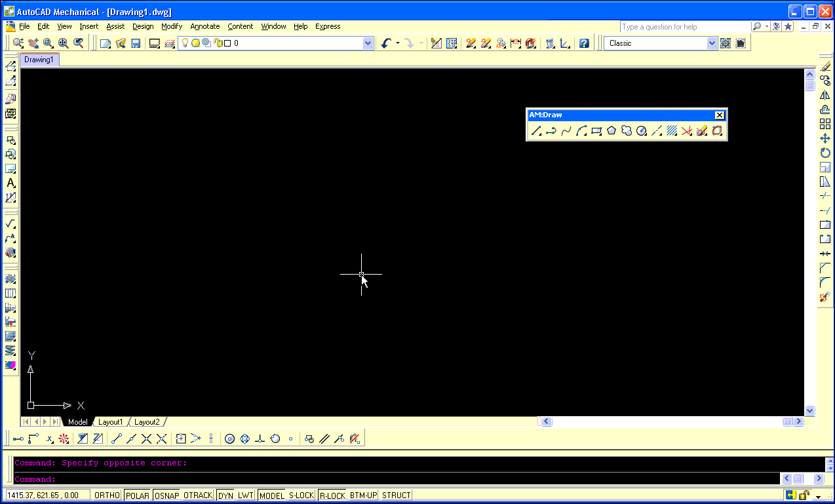Expand the help search dropdown arrow
The image size is (835, 504).
click(x=767, y=27)
